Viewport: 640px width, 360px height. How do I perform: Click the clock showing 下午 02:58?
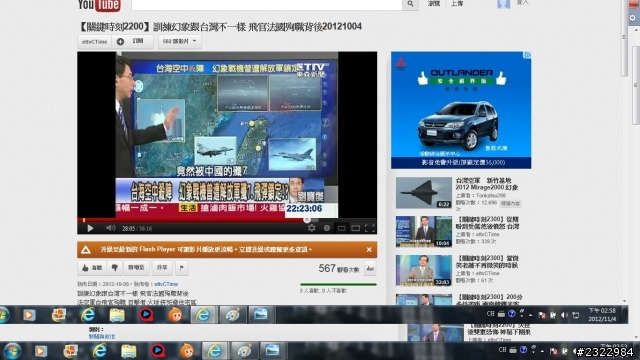pyautogui.click(x=602, y=315)
